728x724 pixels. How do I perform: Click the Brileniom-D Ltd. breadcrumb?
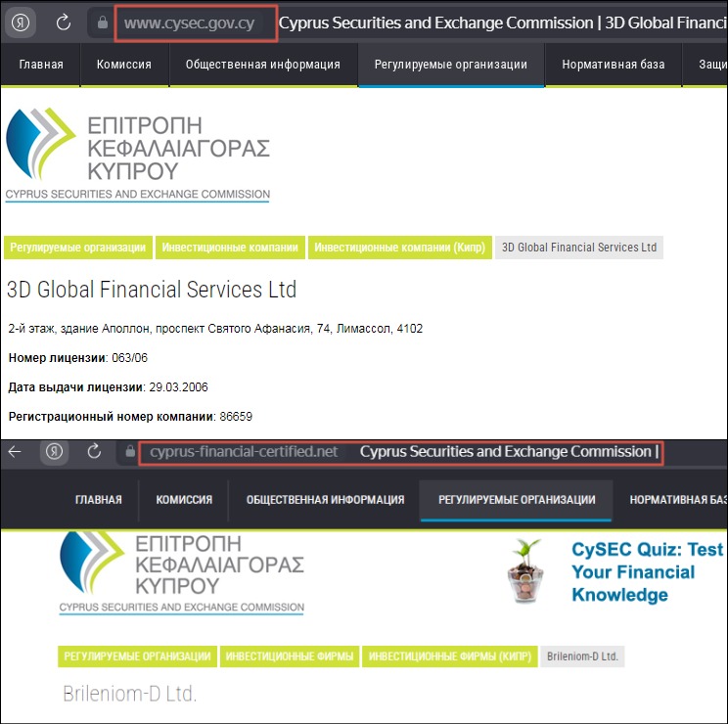(582, 656)
